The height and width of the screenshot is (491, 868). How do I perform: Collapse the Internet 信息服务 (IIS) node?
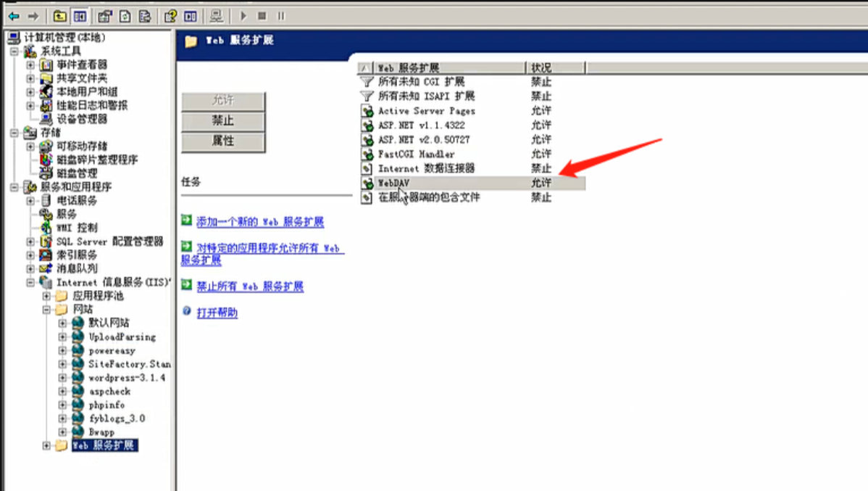point(30,283)
